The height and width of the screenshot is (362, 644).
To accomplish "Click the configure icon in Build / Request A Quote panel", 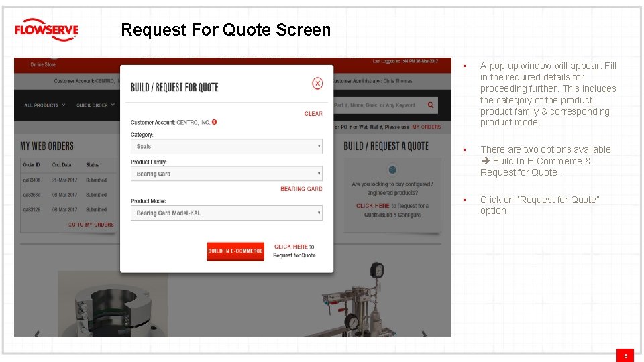I will [x=392, y=170].
